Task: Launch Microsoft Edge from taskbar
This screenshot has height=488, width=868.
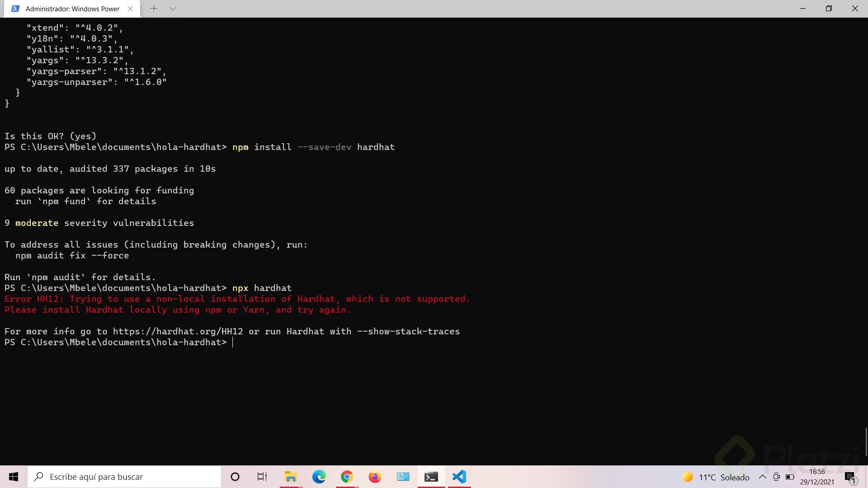Action: click(319, 477)
